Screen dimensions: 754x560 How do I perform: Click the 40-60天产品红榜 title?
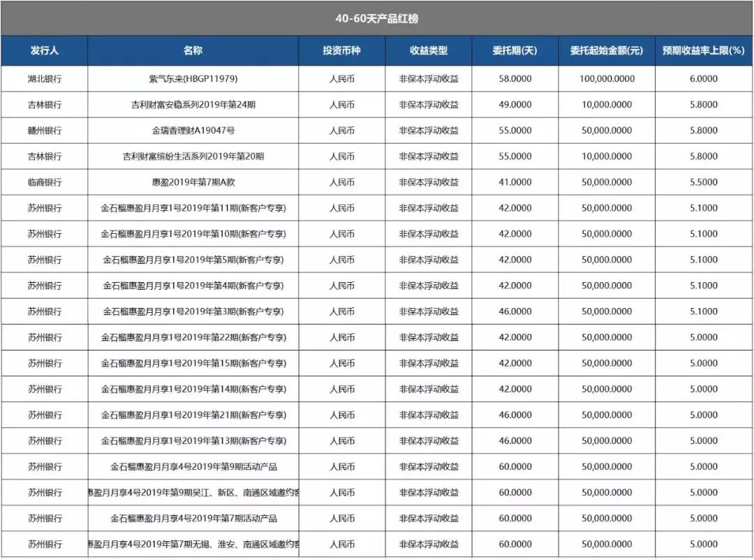(377, 19)
